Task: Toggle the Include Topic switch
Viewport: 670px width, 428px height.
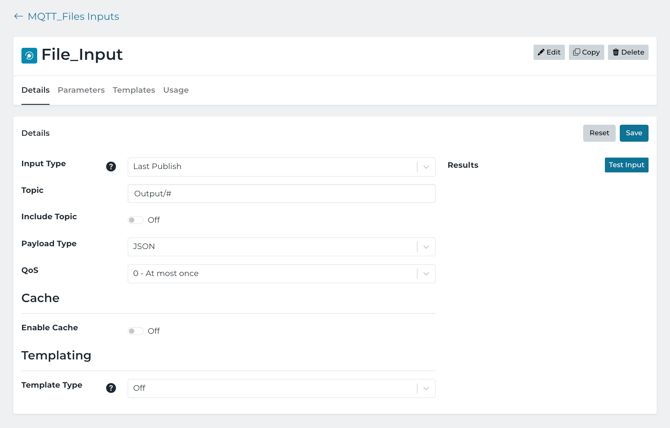Action: tap(135, 220)
